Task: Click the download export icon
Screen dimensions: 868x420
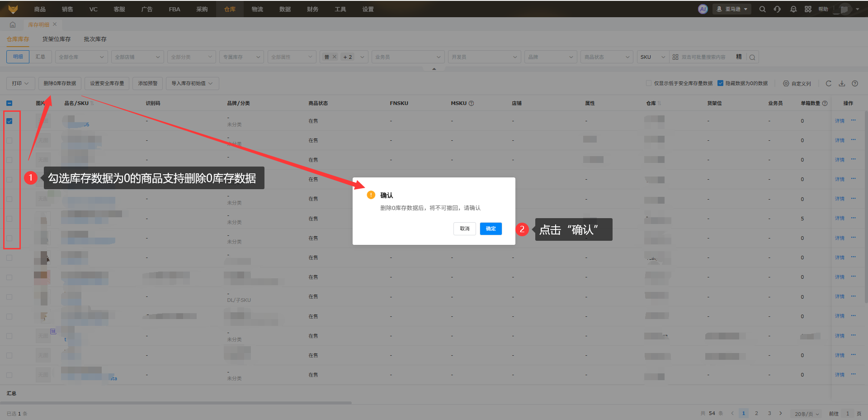Action: click(842, 83)
